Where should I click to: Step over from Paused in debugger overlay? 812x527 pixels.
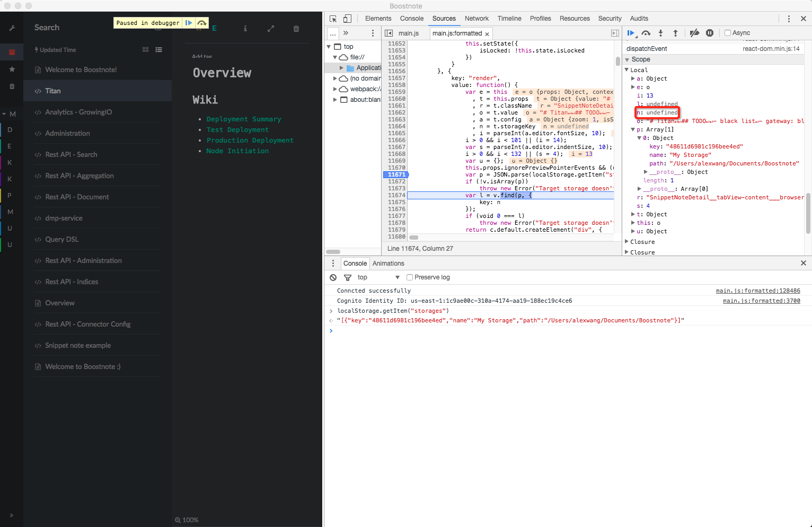pyautogui.click(x=202, y=23)
